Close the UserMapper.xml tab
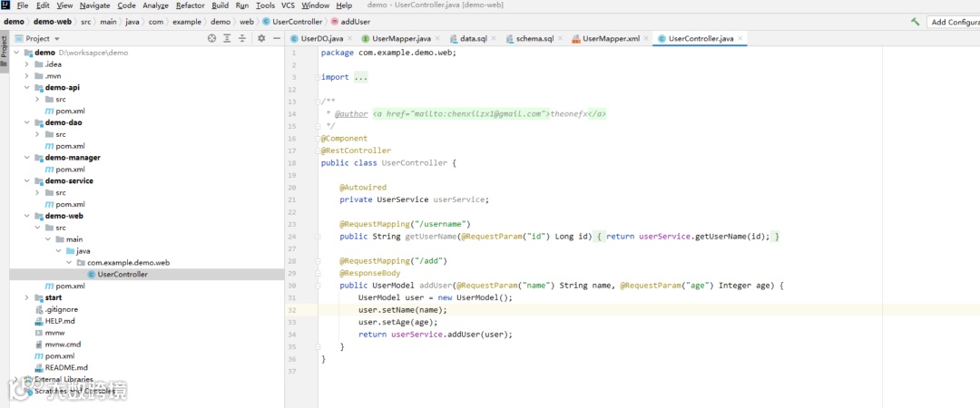This screenshot has width=980, height=408. 646,39
